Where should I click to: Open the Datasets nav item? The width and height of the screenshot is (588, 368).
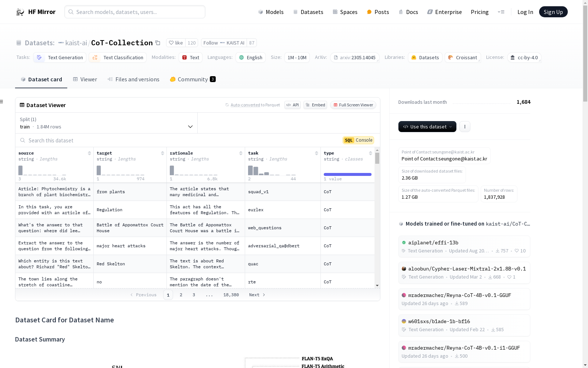click(x=308, y=12)
